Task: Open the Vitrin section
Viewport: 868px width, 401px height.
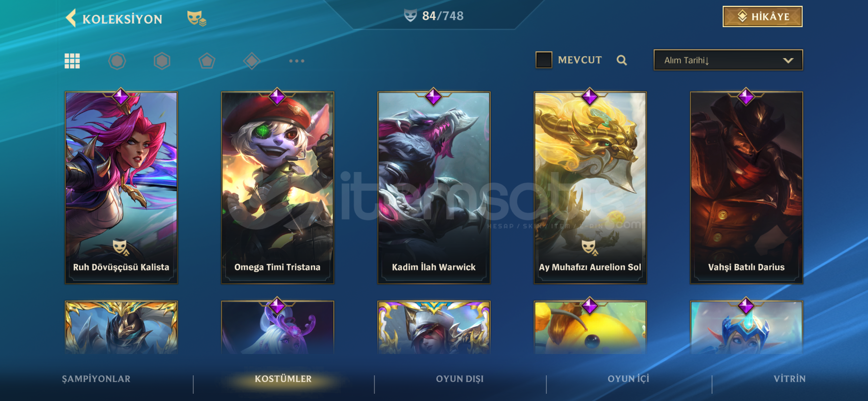Action: click(x=790, y=379)
